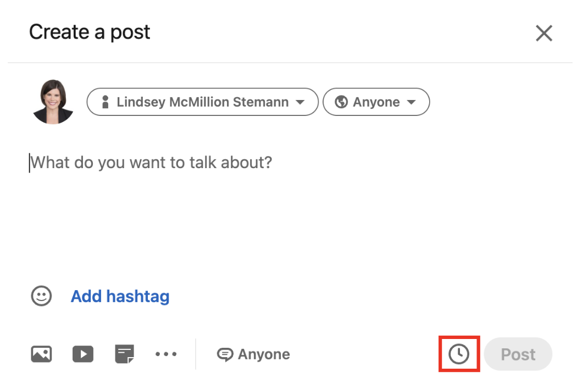Click the comment bubble icon
The image size is (588, 389).
click(x=225, y=355)
